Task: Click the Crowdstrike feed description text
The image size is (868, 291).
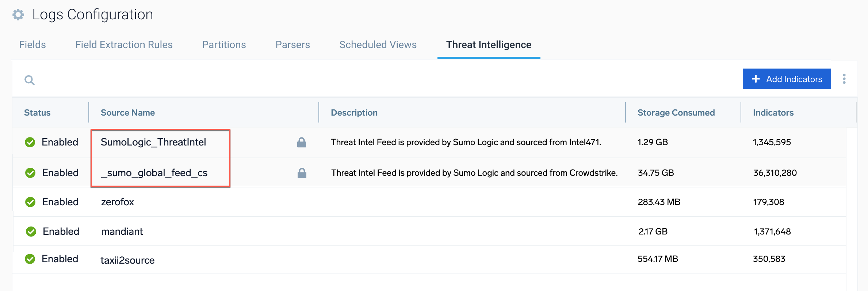Action: coord(474,173)
